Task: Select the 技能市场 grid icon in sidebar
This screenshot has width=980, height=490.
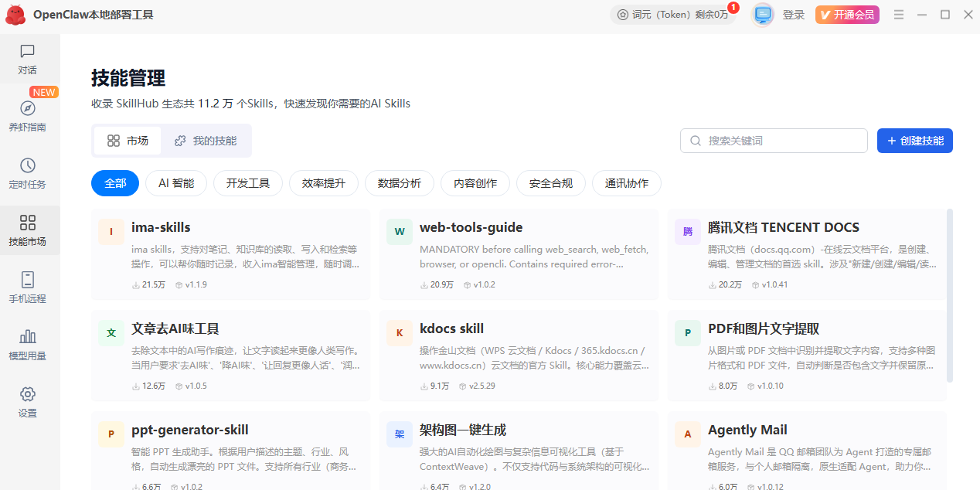Action: pos(28,223)
